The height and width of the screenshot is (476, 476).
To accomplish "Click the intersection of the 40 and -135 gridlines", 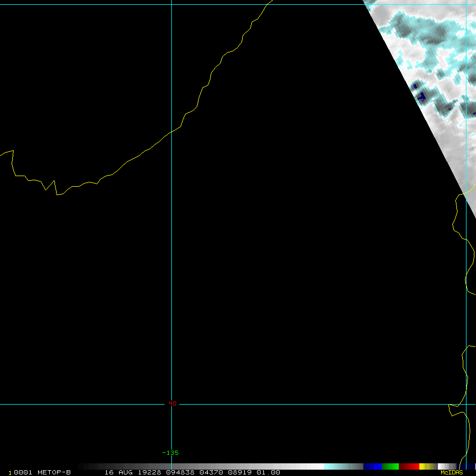I will (171, 404).
